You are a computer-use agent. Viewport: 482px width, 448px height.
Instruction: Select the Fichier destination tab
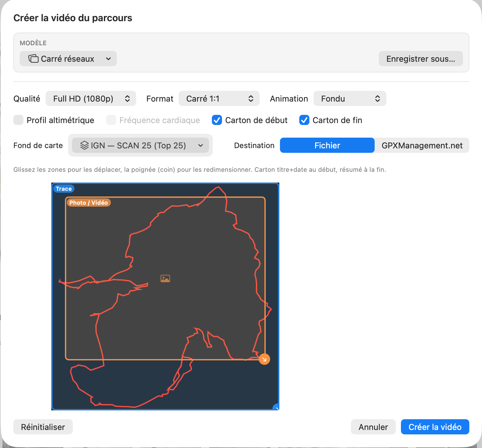tap(327, 146)
